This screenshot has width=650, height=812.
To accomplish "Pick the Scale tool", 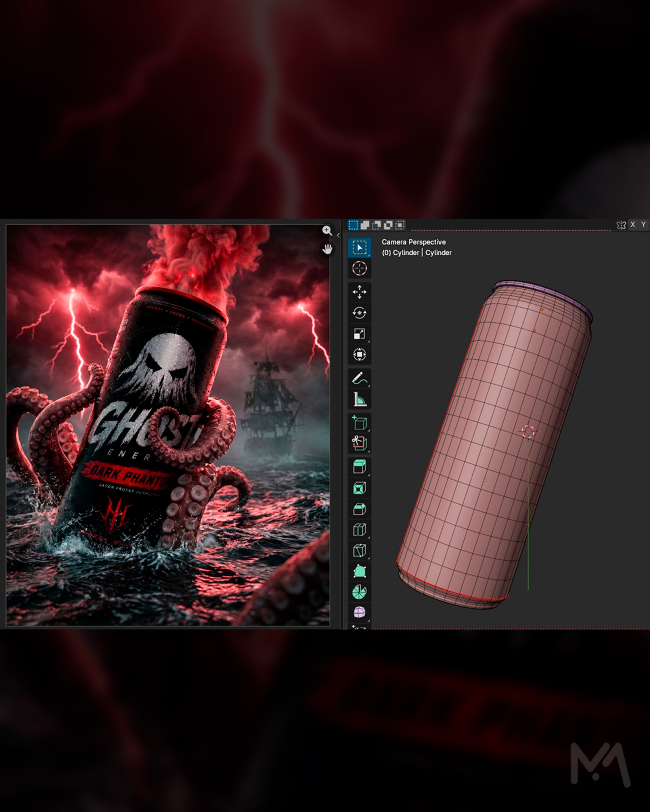I will point(359,334).
